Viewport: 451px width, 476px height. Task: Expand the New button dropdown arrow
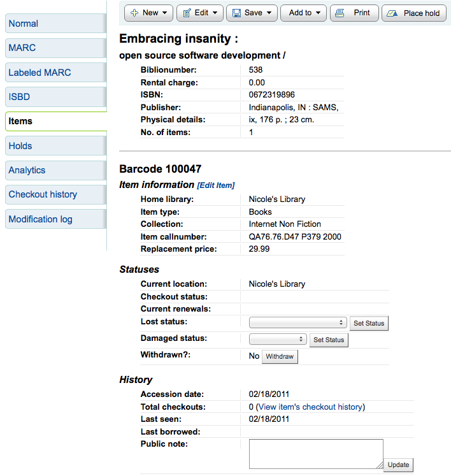165,13
